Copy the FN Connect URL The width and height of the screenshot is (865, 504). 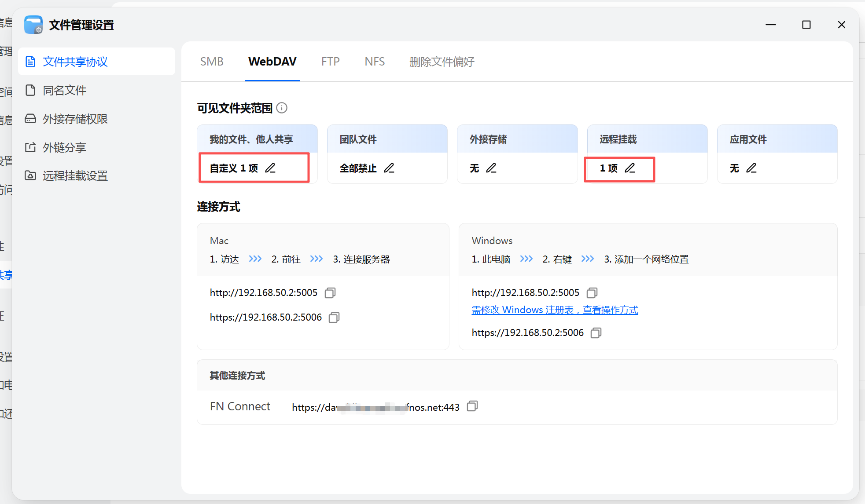[472, 406]
